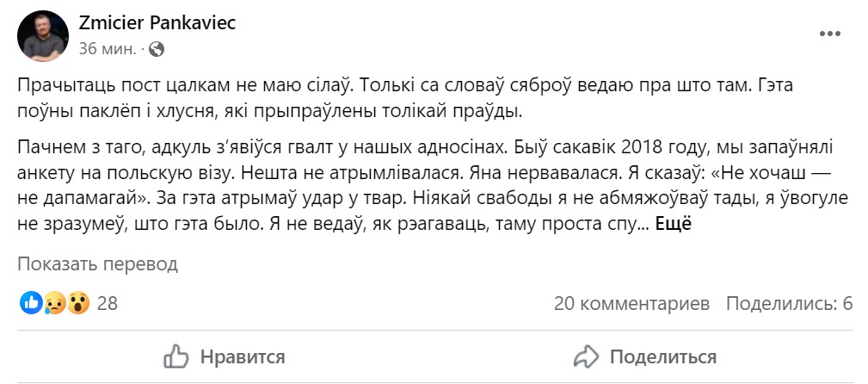Click the author name Zmicier Pankaviec

tap(157, 23)
